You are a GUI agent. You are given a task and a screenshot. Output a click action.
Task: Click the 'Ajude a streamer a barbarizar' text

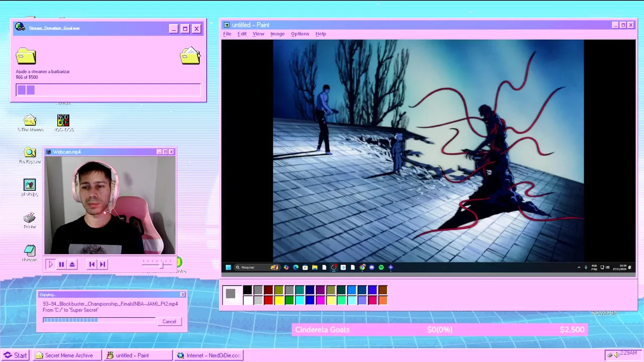[43, 71]
